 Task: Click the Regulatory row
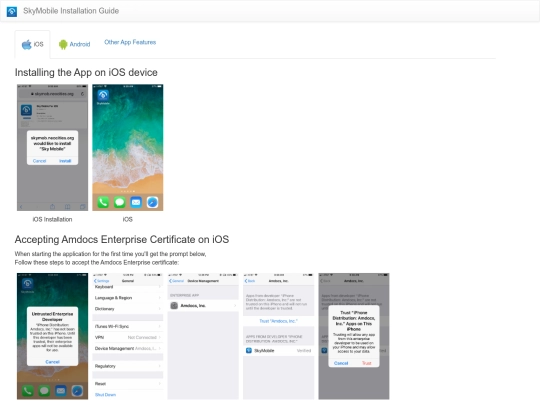pyautogui.click(x=128, y=366)
